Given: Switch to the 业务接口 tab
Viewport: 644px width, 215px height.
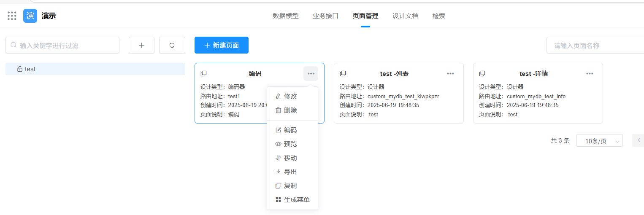Looking at the screenshot, I should tap(325, 16).
